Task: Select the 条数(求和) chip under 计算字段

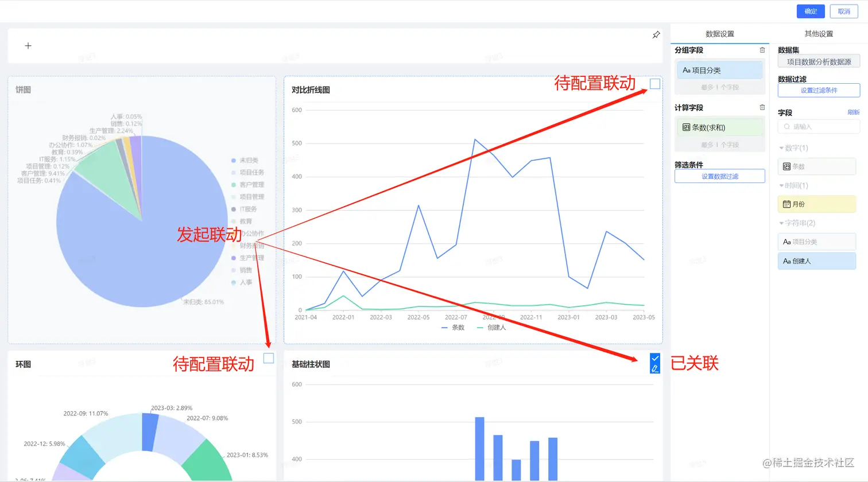Action: (x=720, y=127)
